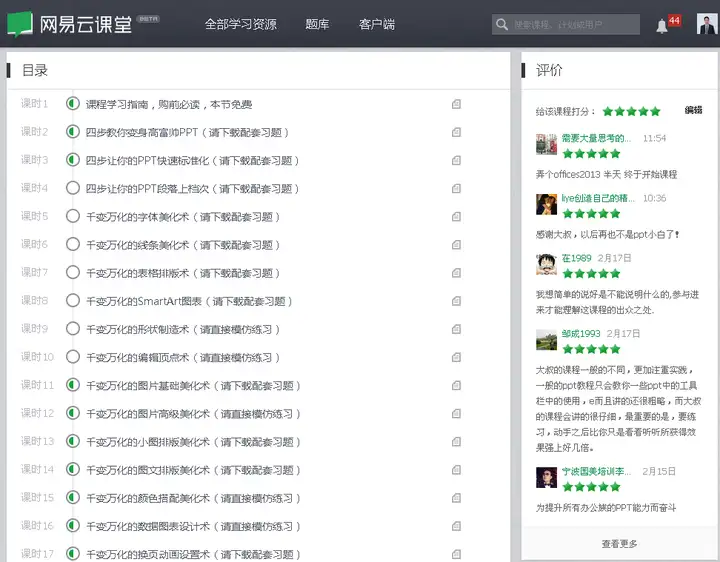Open 题库 menu item
The height and width of the screenshot is (562, 720).
click(x=317, y=24)
